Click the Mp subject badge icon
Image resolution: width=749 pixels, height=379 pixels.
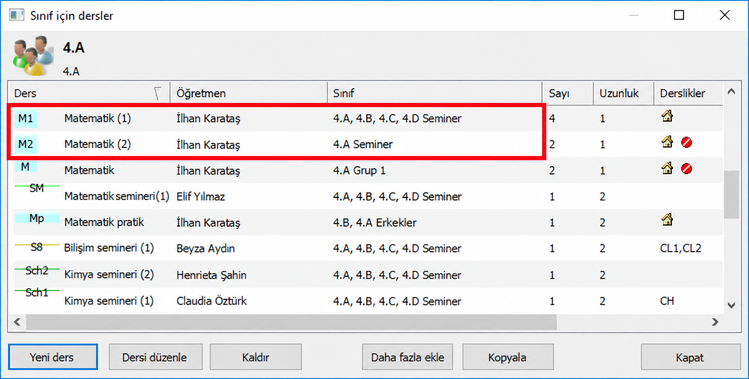(x=37, y=218)
